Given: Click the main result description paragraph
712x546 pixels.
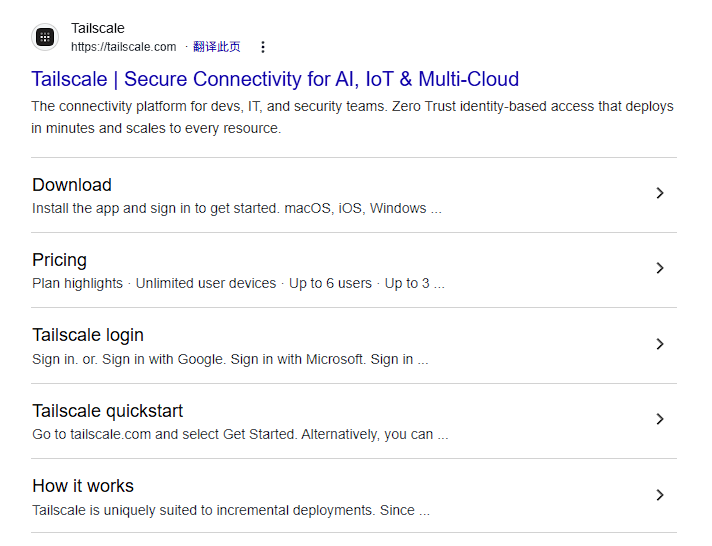Looking at the screenshot, I should point(352,117).
